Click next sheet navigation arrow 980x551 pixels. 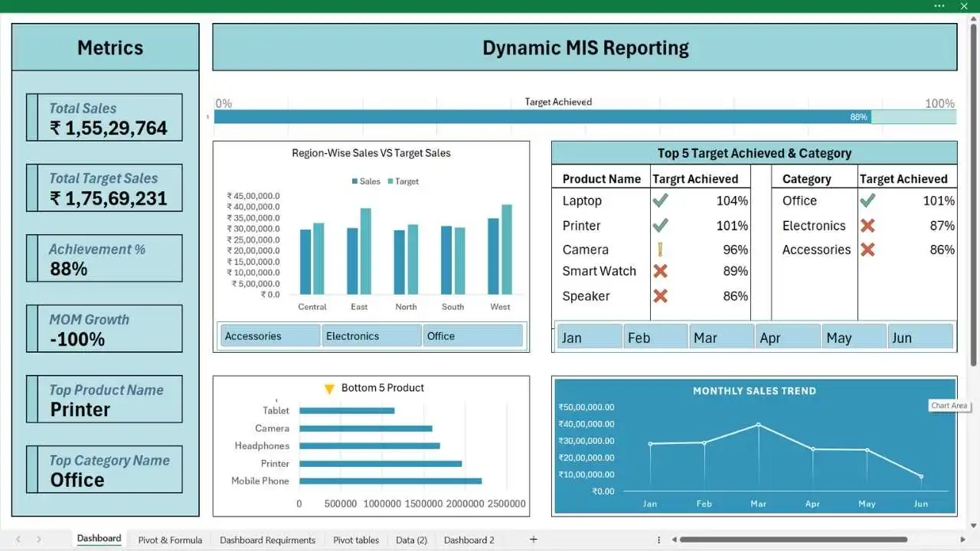pos(39,540)
